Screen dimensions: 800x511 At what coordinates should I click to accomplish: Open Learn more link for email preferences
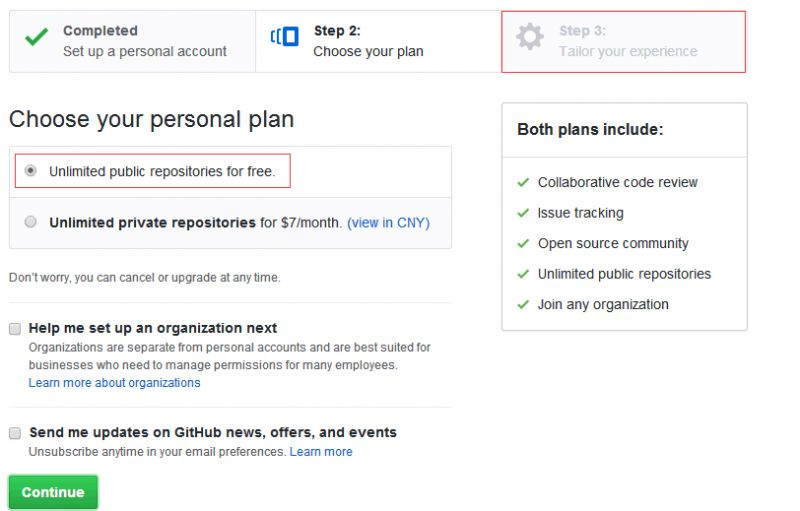(x=321, y=452)
